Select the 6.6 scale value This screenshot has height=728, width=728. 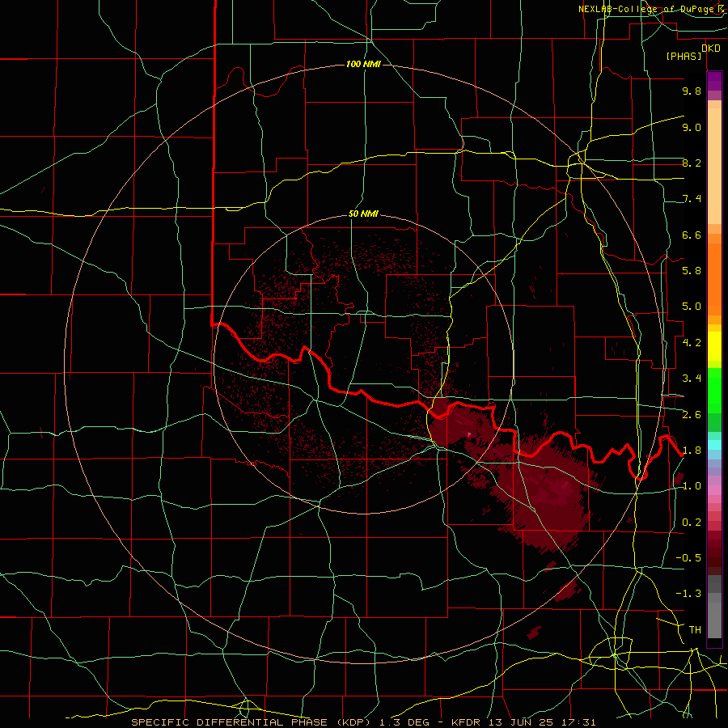click(692, 235)
